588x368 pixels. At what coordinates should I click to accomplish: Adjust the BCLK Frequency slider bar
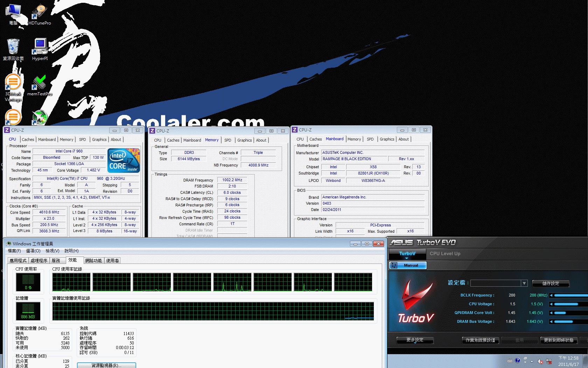click(571, 295)
